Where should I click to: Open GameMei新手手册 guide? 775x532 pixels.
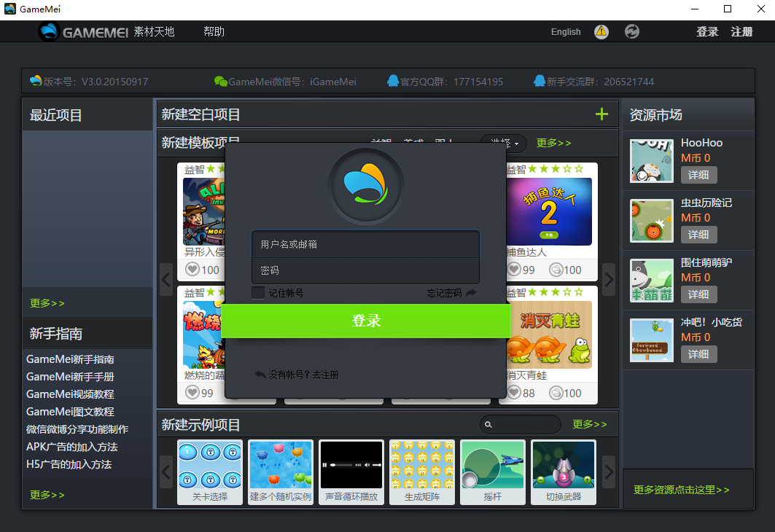coord(70,377)
